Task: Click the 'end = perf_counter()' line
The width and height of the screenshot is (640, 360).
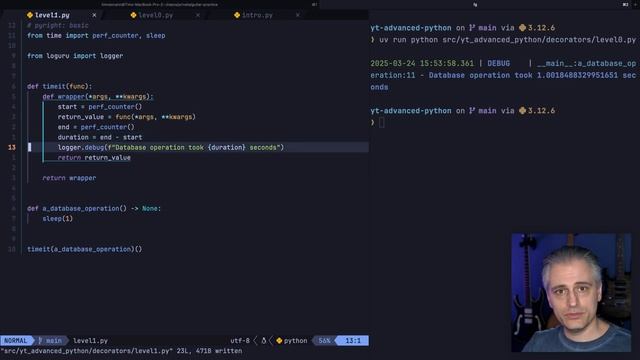Action: tap(96, 127)
